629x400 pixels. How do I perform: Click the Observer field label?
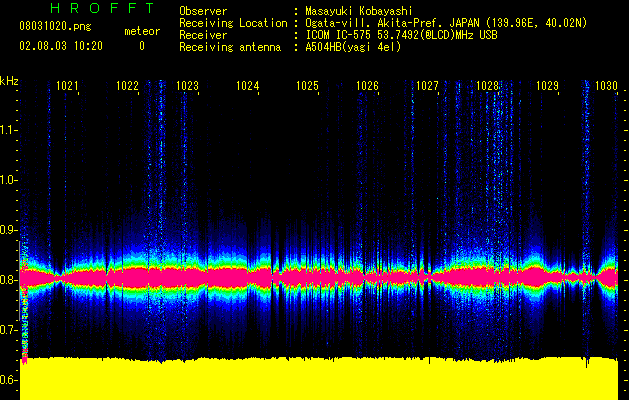203,11
